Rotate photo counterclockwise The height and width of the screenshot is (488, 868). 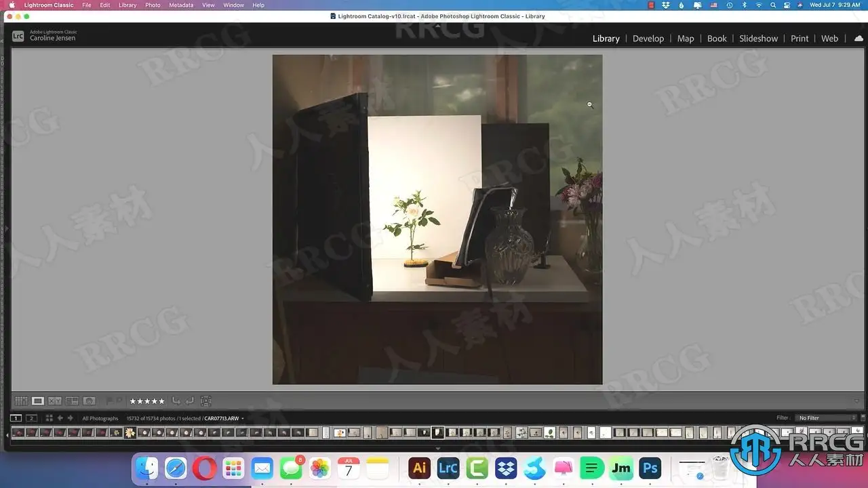pyautogui.click(x=176, y=401)
